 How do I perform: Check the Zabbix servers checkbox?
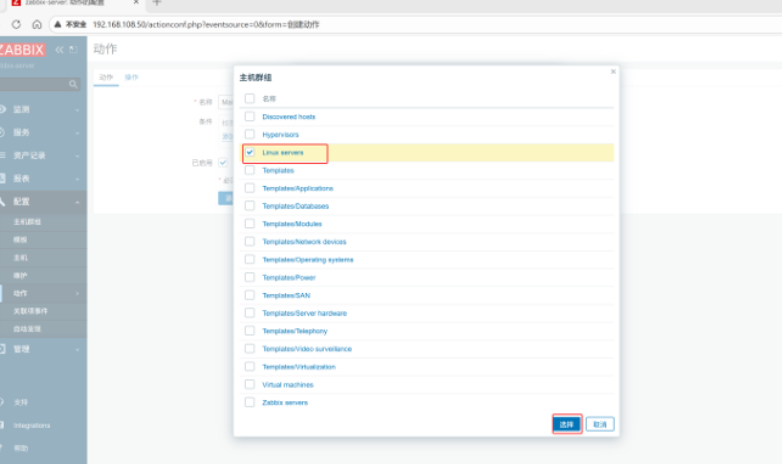[250, 402]
